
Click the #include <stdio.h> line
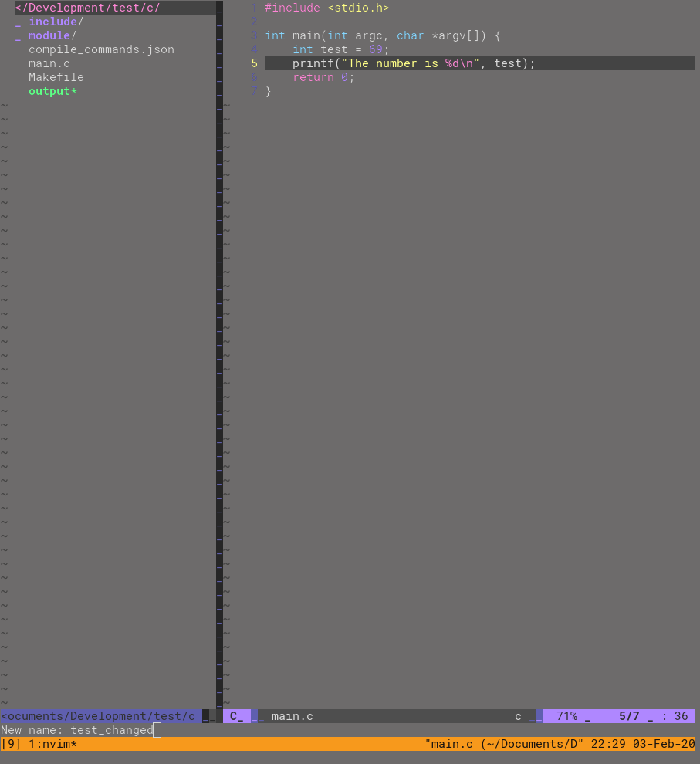[x=327, y=8]
